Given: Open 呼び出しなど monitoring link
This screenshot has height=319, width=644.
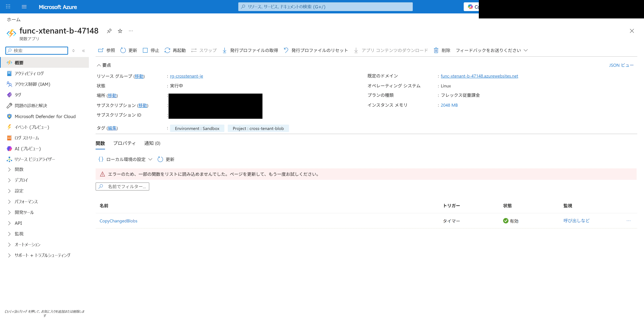Looking at the screenshot, I should (576, 221).
